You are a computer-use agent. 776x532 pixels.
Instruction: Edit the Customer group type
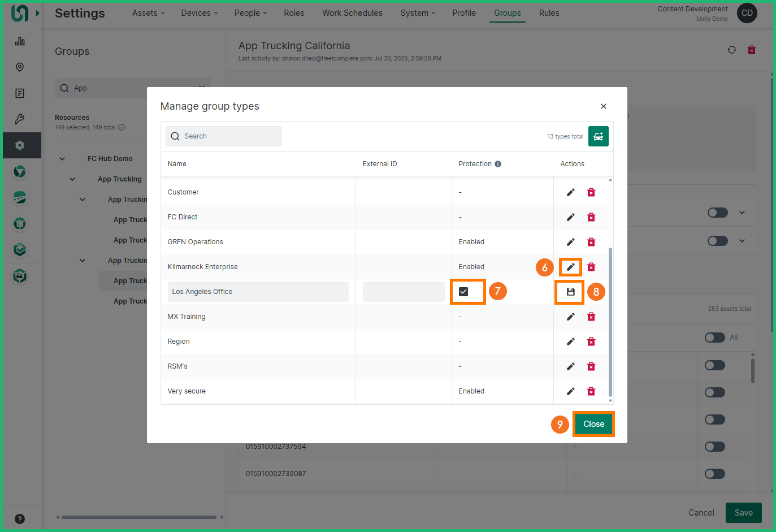pos(570,192)
